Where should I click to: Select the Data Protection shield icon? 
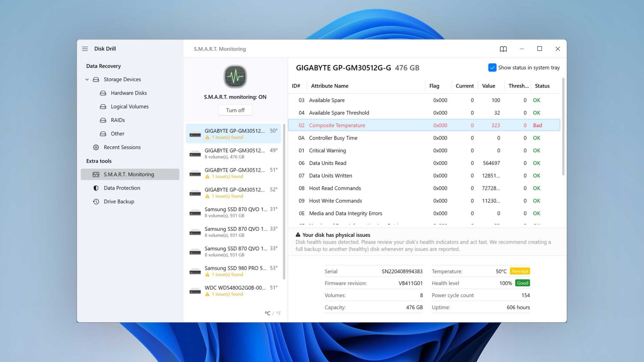pyautogui.click(x=96, y=188)
